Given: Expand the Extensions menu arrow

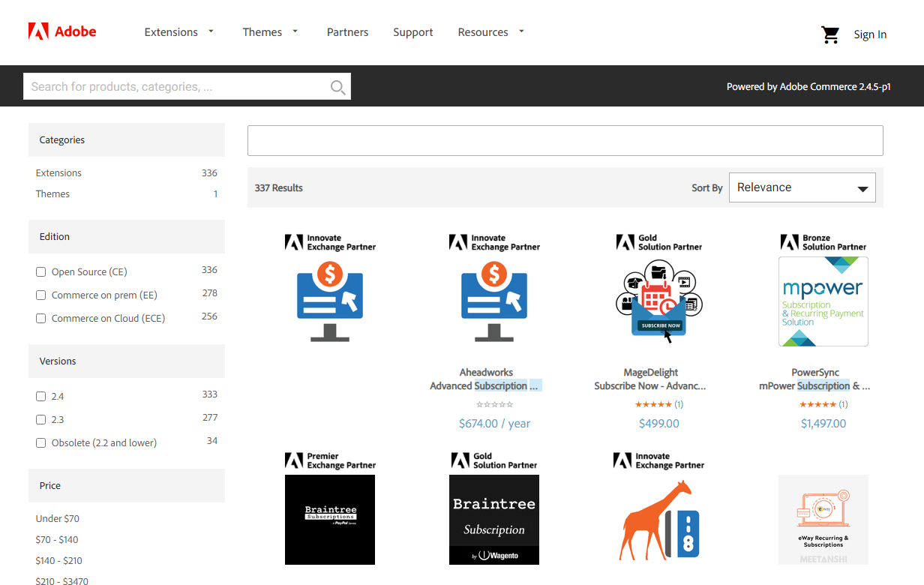Looking at the screenshot, I should click(x=211, y=31).
